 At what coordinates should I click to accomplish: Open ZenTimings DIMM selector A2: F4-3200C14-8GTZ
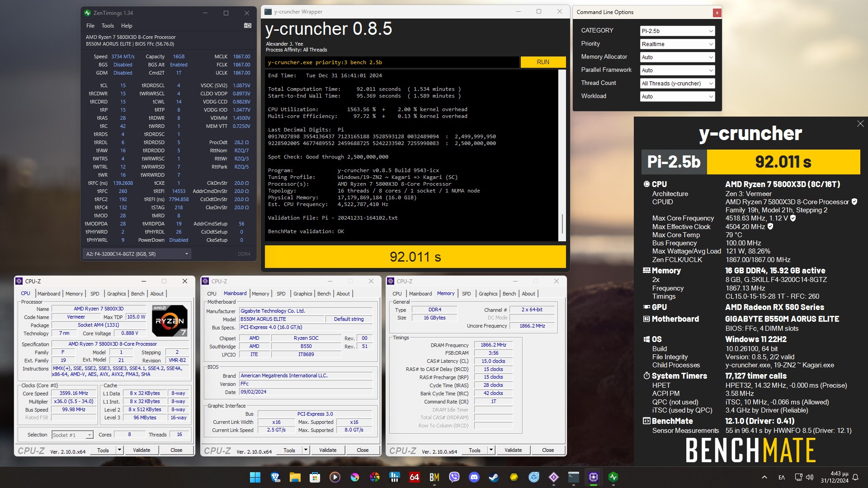click(x=137, y=254)
